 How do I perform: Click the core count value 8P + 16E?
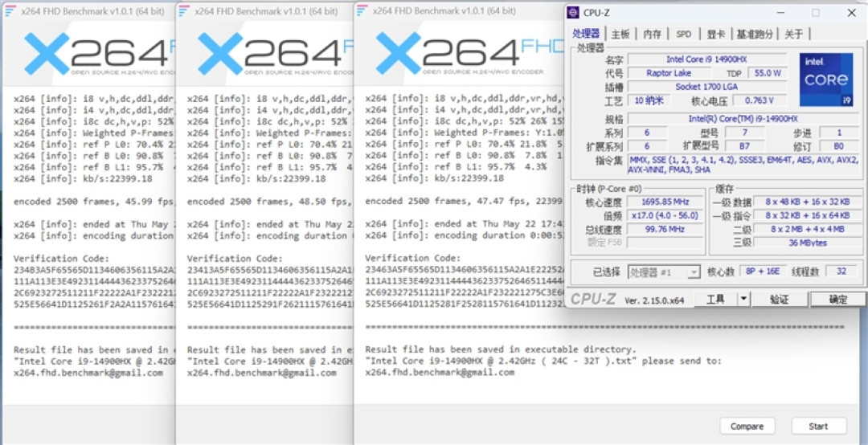[x=762, y=271]
